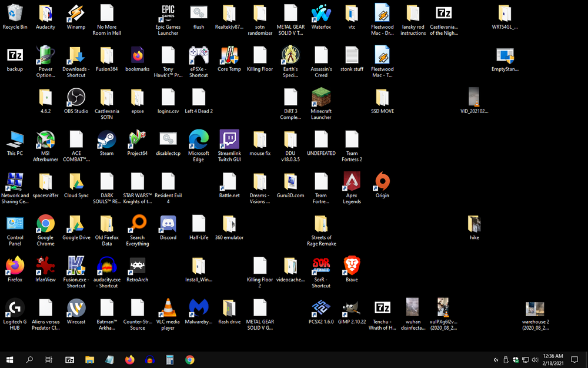Select the GIMP 2.10.22 icon
Image resolution: width=588 pixels, height=368 pixels.
(x=352, y=308)
